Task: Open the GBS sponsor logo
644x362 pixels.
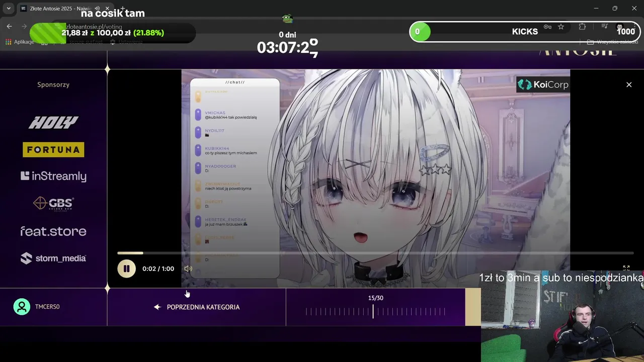Action: [x=53, y=203]
